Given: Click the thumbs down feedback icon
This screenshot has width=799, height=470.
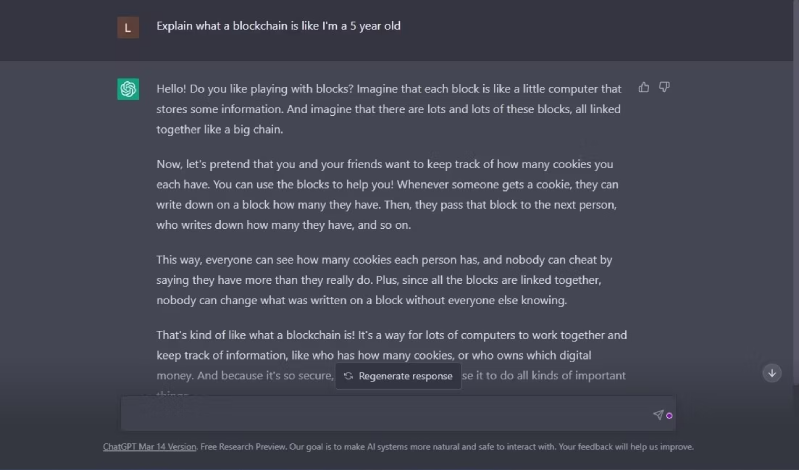Looking at the screenshot, I should pos(664,88).
